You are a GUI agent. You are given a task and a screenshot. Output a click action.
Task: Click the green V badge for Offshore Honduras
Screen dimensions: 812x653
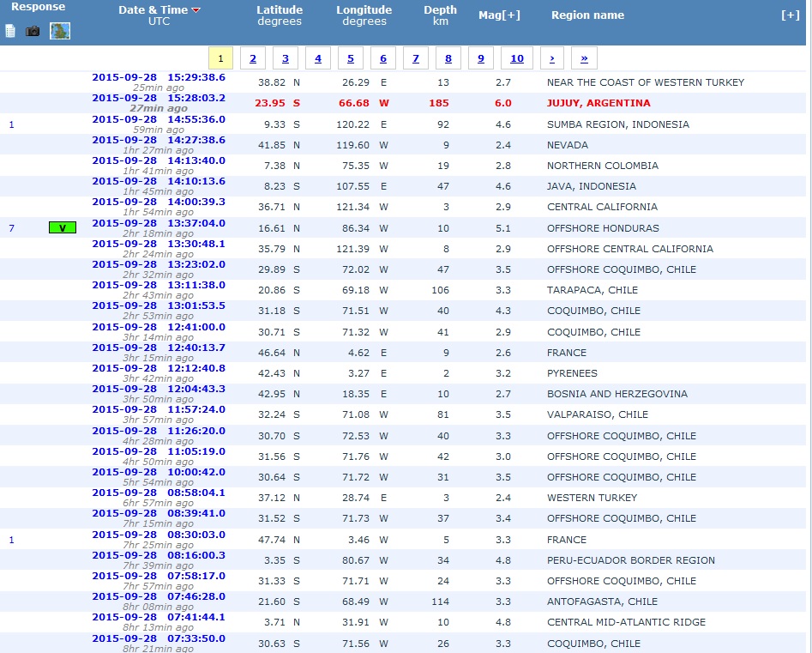(x=63, y=227)
